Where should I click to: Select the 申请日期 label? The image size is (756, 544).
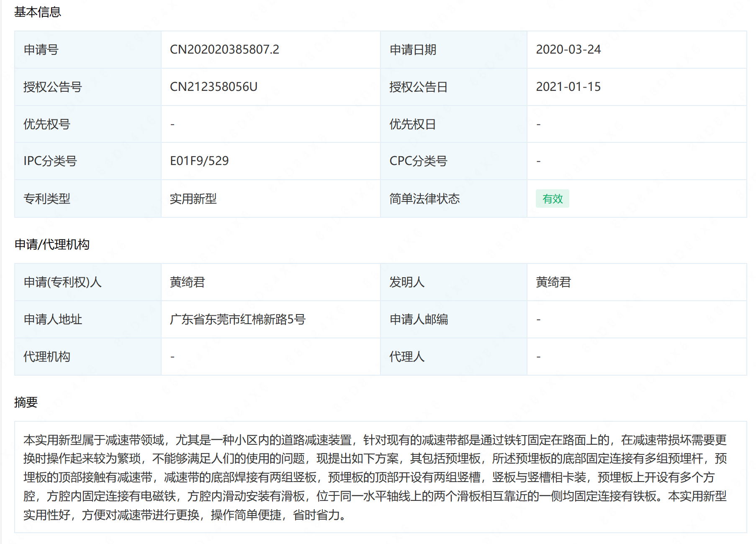coord(413,49)
